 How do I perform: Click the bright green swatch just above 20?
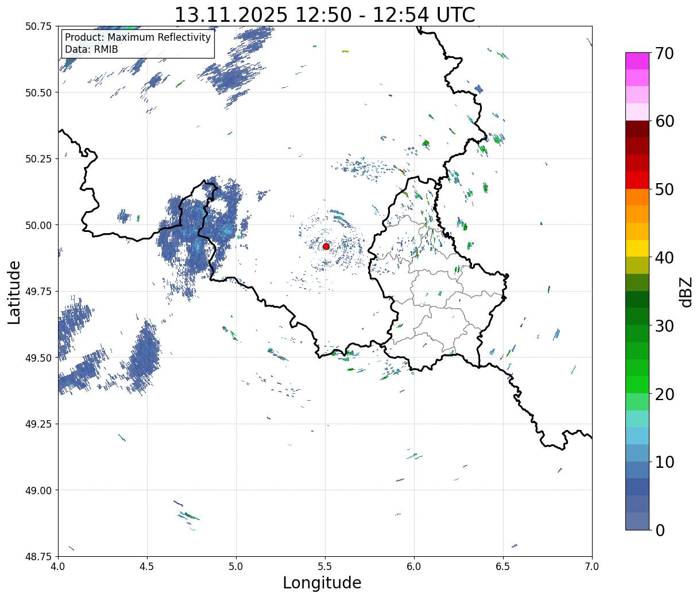click(637, 385)
